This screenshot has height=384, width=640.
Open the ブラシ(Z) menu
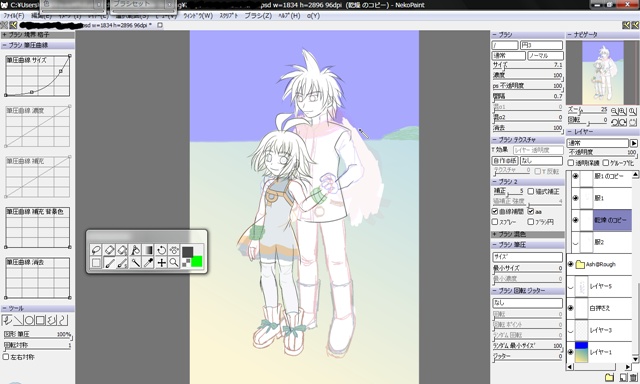(x=258, y=16)
